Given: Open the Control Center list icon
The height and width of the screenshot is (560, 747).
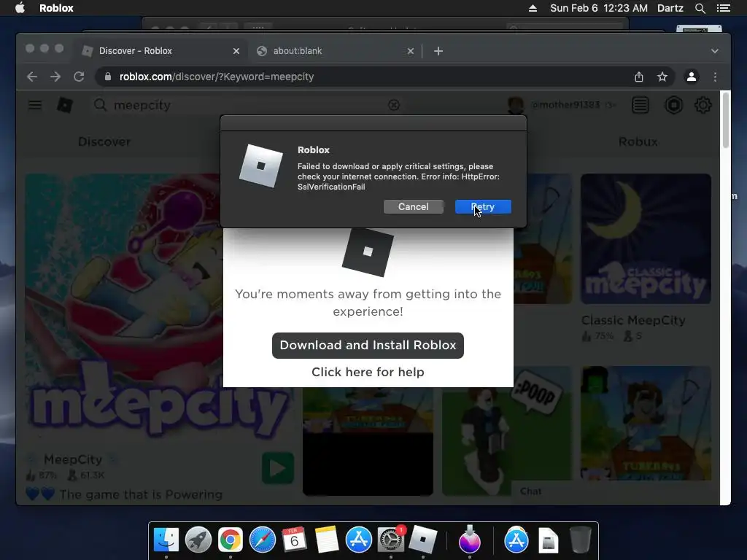Looking at the screenshot, I should pos(723,8).
